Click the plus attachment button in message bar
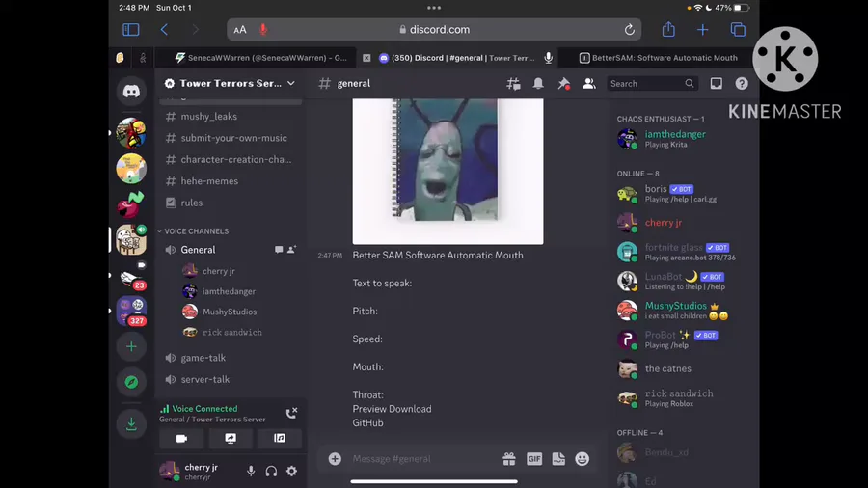Image resolution: width=868 pixels, height=488 pixels. point(335,459)
